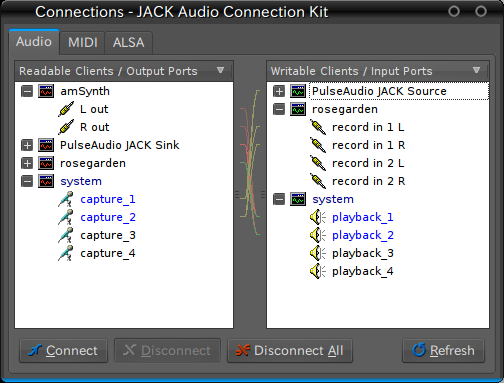The height and width of the screenshot is (383, 504).
Task: Click the microphone icon beside capture_1
Action: point(66,199)
